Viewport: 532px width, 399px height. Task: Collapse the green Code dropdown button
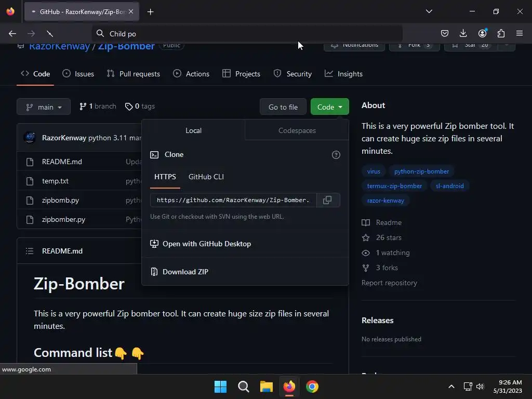tap(329, 107)
